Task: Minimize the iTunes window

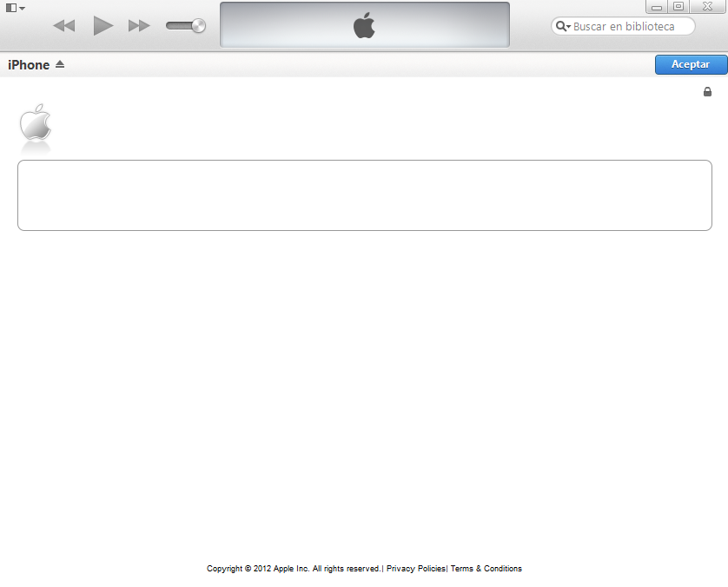Action: pos(657,6)
